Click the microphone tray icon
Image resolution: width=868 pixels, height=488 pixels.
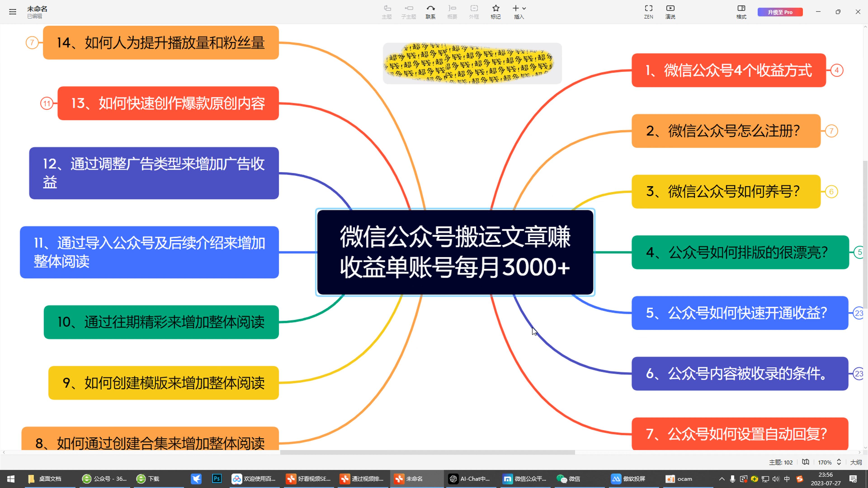click(x=733, y=479)
